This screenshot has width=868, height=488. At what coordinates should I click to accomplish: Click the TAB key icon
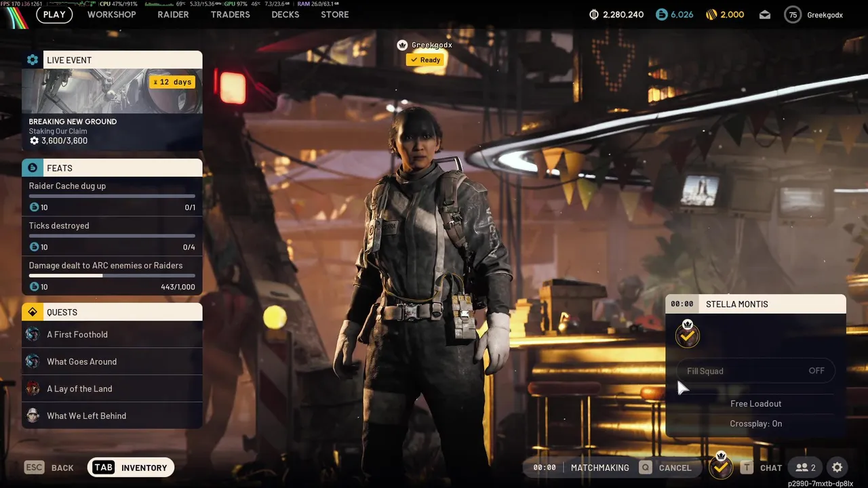pos(104,468)
